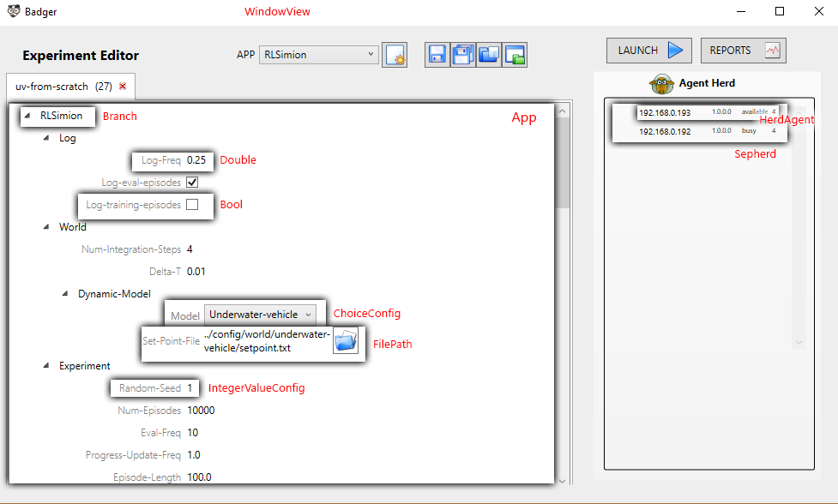Open the APP RLSimion dropdown
The height and width of the screenshot is (504, 838).
(x=318, y=55)
